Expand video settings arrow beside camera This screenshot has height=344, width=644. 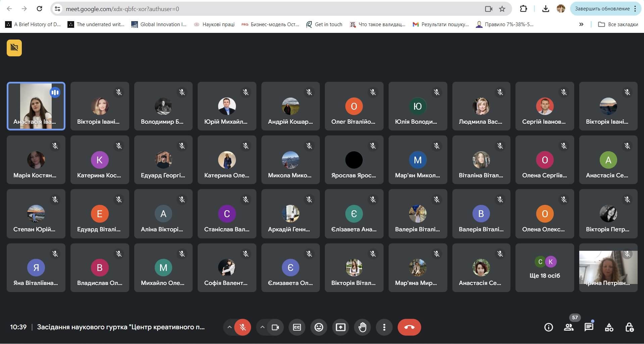[x=262, y=327]
